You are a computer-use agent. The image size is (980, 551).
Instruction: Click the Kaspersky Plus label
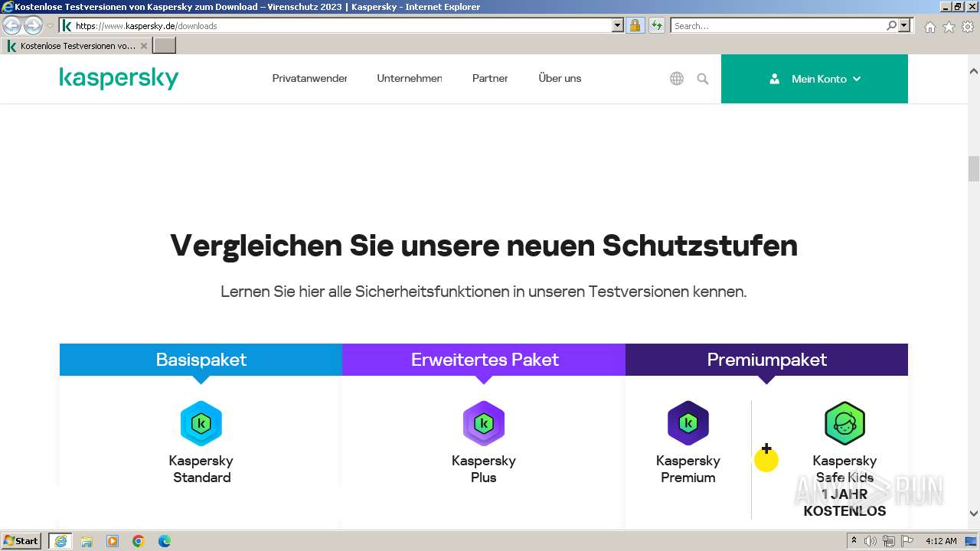(x=484, y=469)
